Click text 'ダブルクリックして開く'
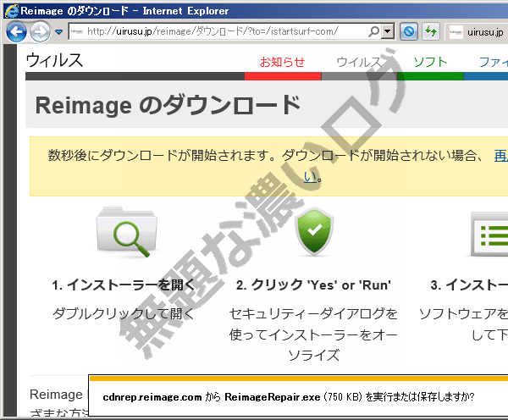 coord(123,313)
